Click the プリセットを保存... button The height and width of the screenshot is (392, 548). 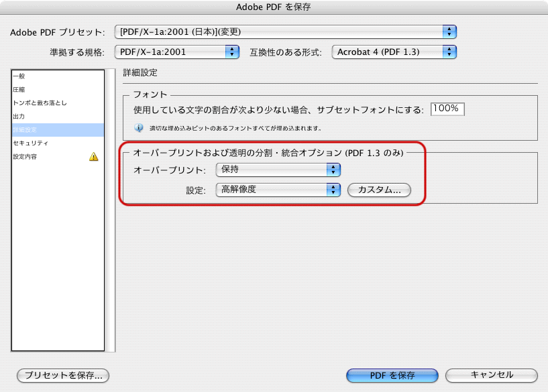63,376
